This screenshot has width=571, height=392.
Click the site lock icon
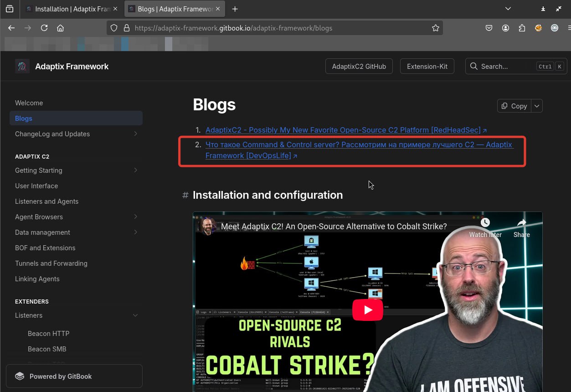pyautogui.click(x=126, y=28)
